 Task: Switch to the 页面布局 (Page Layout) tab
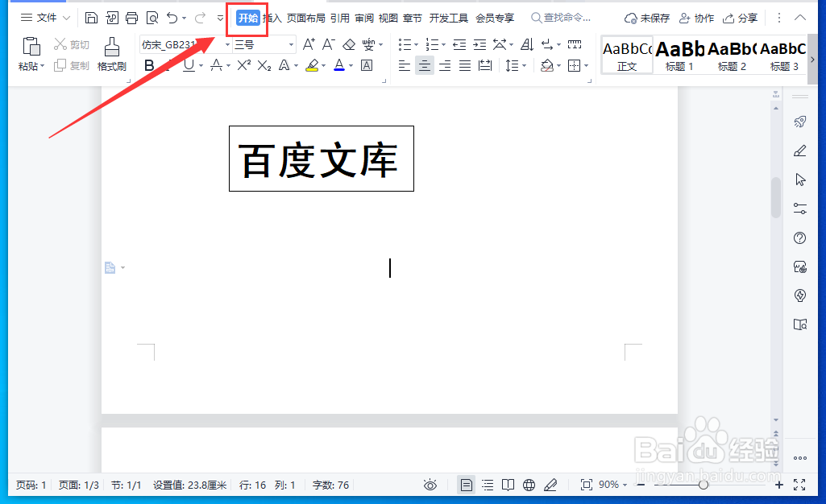click(x=305, y=18)
